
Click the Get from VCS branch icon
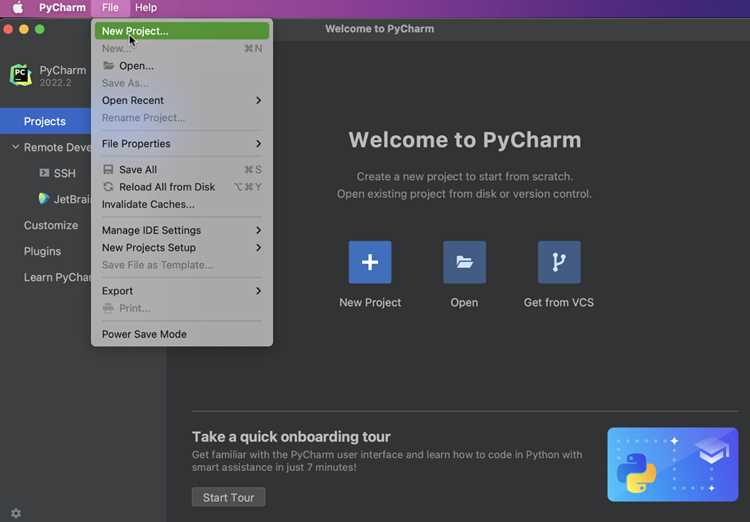pyautogui.click(x=559, y=262)
